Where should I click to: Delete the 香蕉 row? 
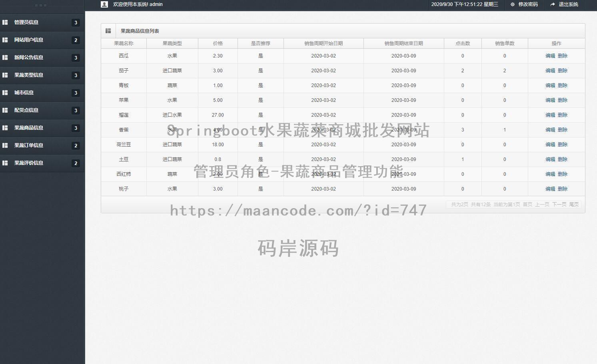[563, 130]
